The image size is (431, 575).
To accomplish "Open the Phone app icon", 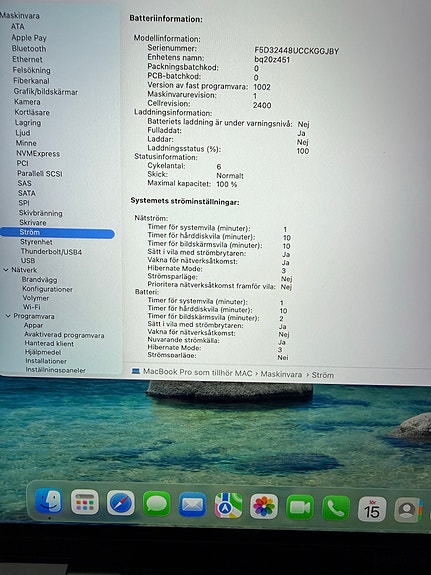I will click(x=336, y=508).
